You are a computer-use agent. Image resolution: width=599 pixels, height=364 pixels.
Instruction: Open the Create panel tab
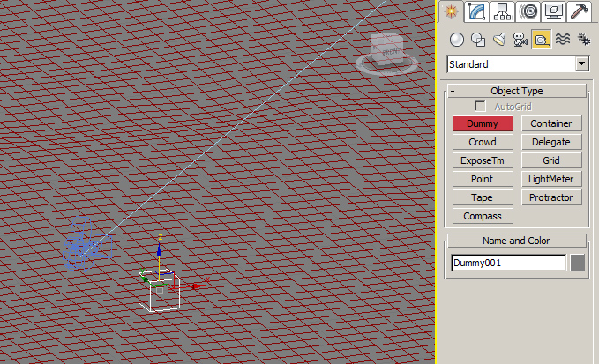pos(451,11)
